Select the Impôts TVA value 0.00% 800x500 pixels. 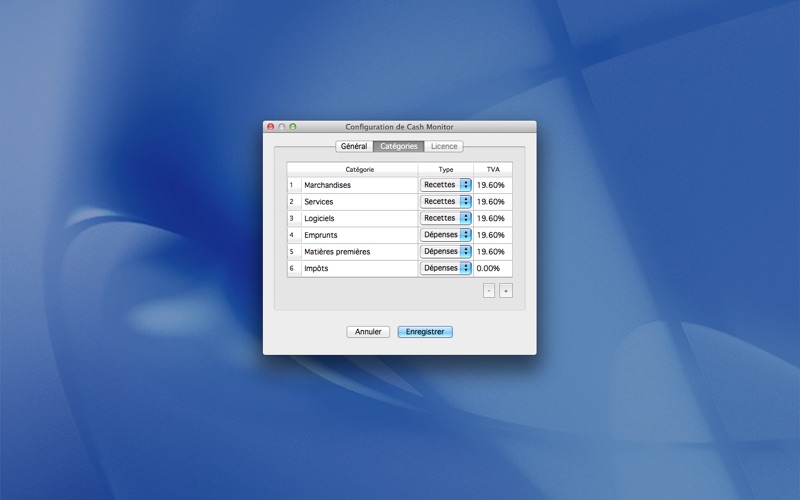[x=492, y=268]
